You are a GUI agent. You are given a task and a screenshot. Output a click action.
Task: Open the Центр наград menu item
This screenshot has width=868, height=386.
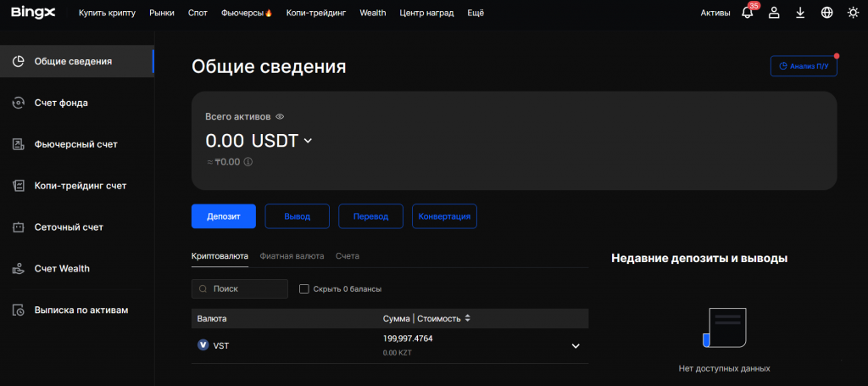point(426,13)
